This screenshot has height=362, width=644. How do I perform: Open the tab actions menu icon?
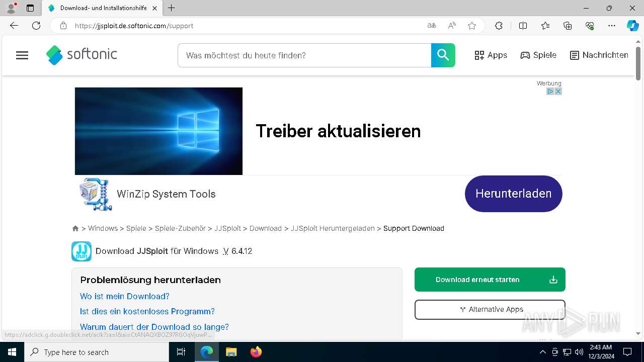point(30,8)
